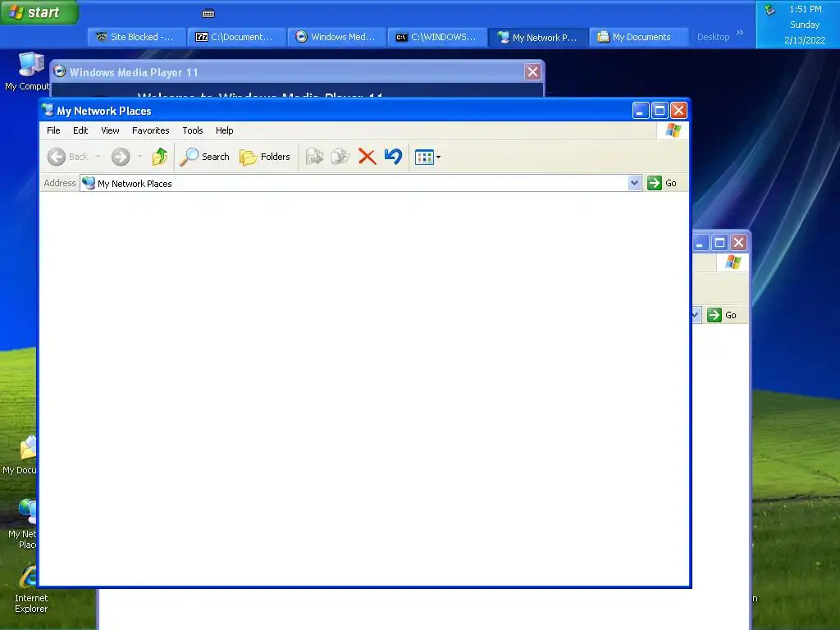Click the red Delete X icon

click(x=367, y=157)
